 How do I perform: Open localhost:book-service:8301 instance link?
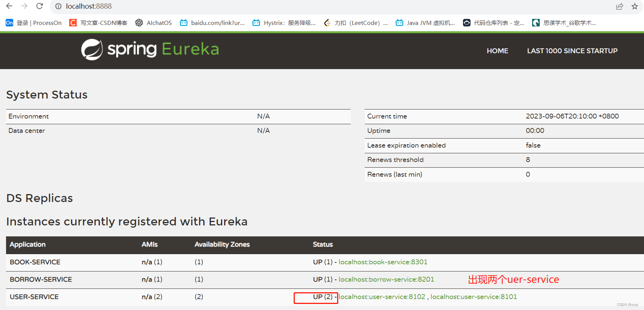383,262
